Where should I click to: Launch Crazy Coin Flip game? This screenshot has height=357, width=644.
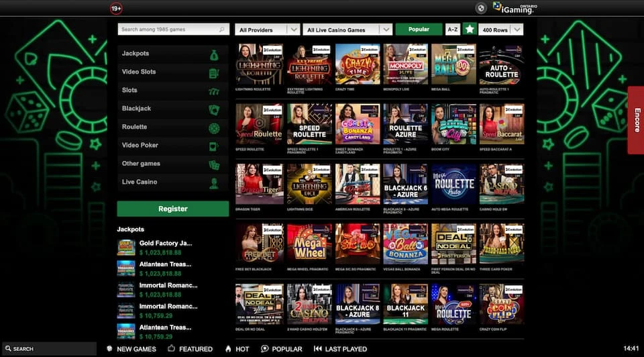(x=502, y=304)
